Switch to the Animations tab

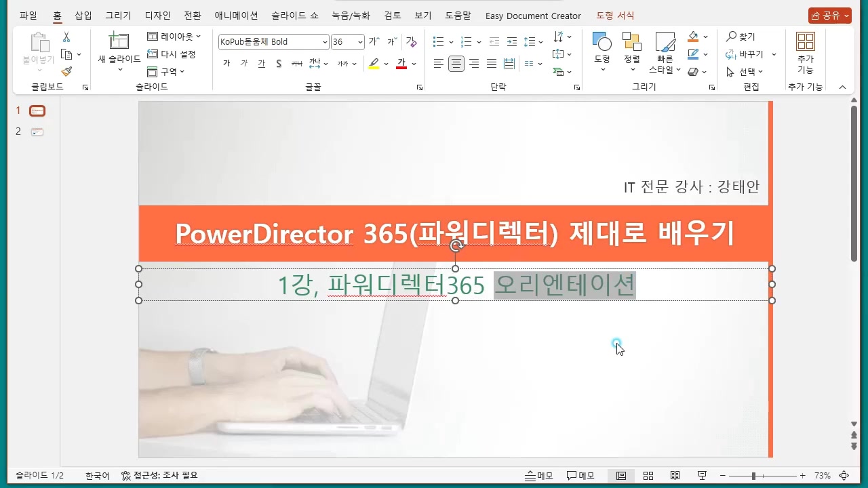click(236, 16)
